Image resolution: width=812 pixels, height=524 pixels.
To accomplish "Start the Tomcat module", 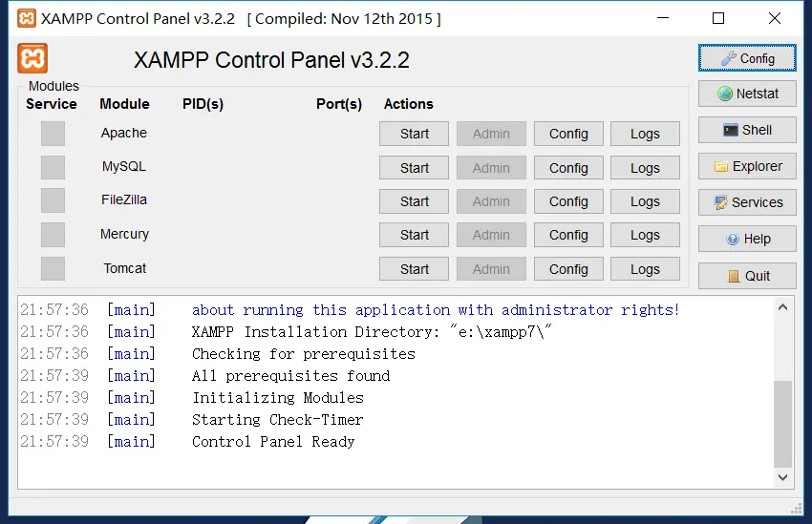I will click(x=414, y=269).
